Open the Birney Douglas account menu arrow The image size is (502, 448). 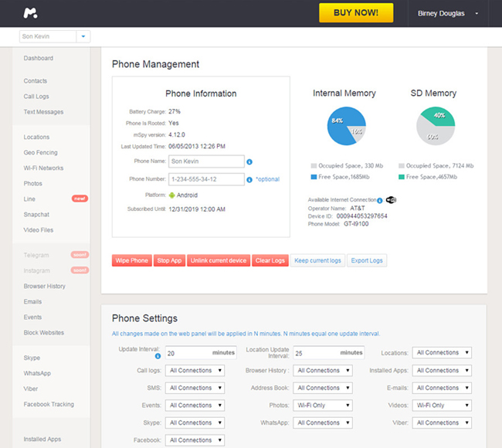(477, 13)
